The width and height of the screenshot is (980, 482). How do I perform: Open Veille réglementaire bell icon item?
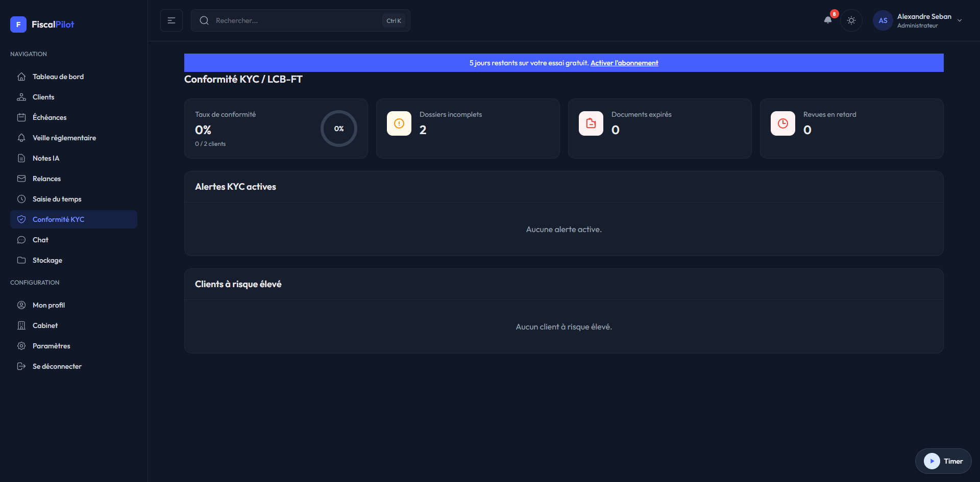click(21, 138)
